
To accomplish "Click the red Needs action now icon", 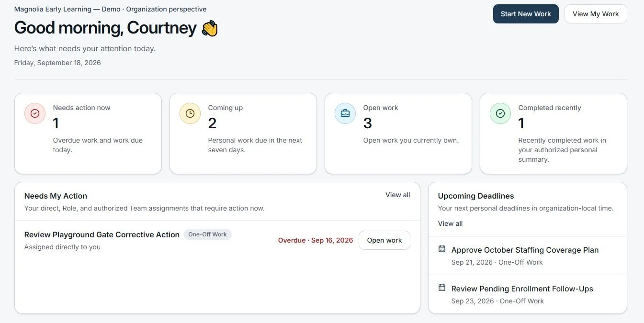I will pyautogui.click(x=35, y=113).
